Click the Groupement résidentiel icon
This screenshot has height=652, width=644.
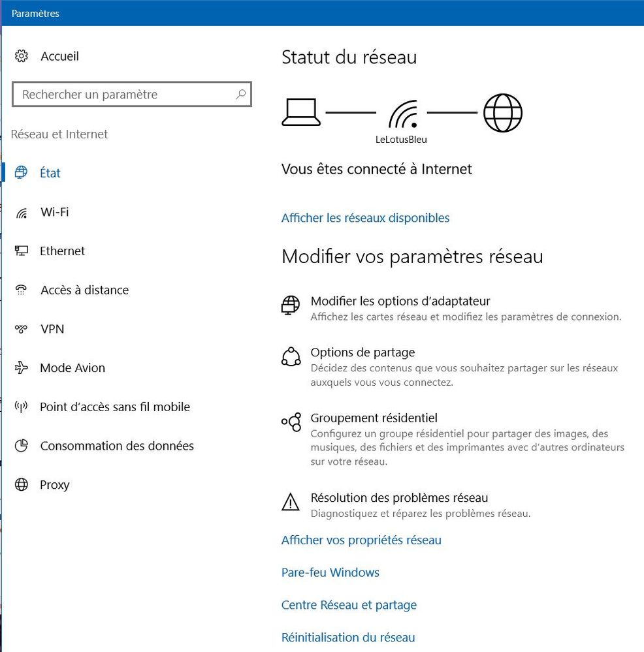tap(291, 422)
